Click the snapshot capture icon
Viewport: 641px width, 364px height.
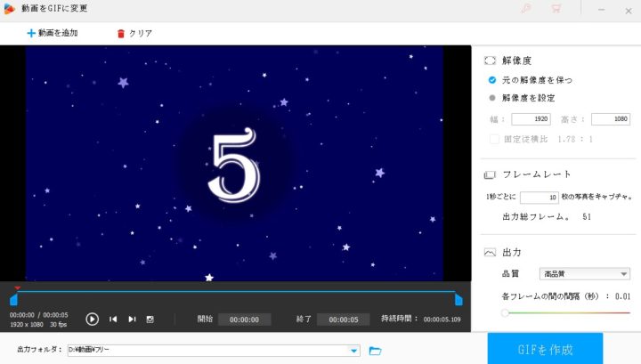click(150, 319)
